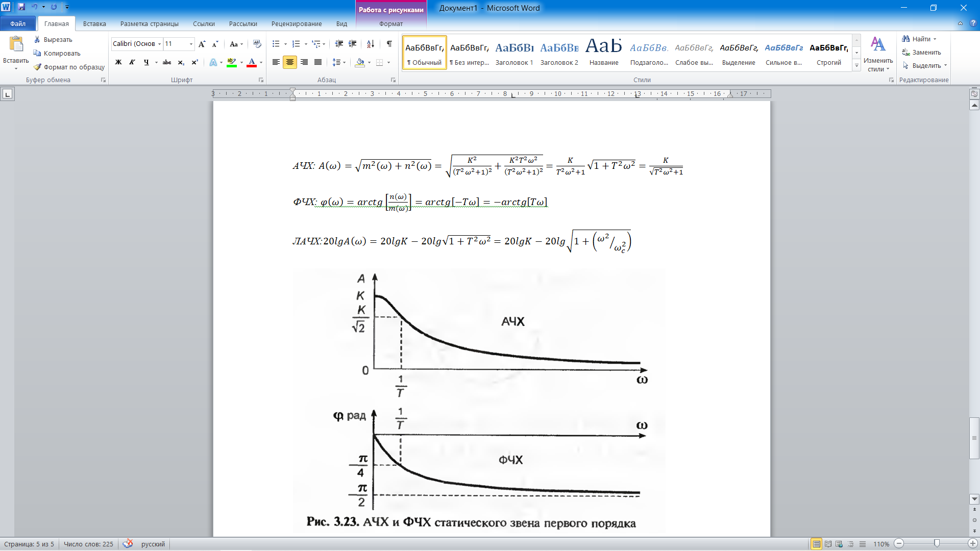Screen dimensions: 980x551
Task: Open the Bullets list dropdown arrow
Action: click(285, 44)
